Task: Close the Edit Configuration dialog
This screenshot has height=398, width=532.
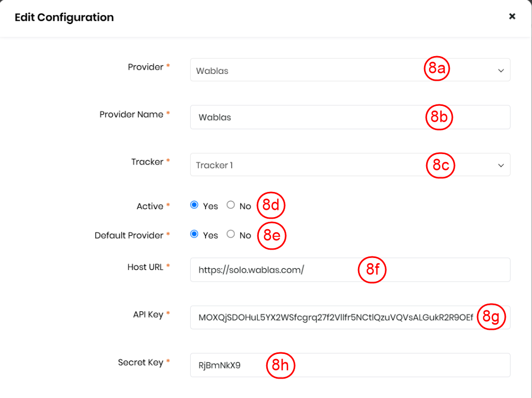Action: pos(512,16)
